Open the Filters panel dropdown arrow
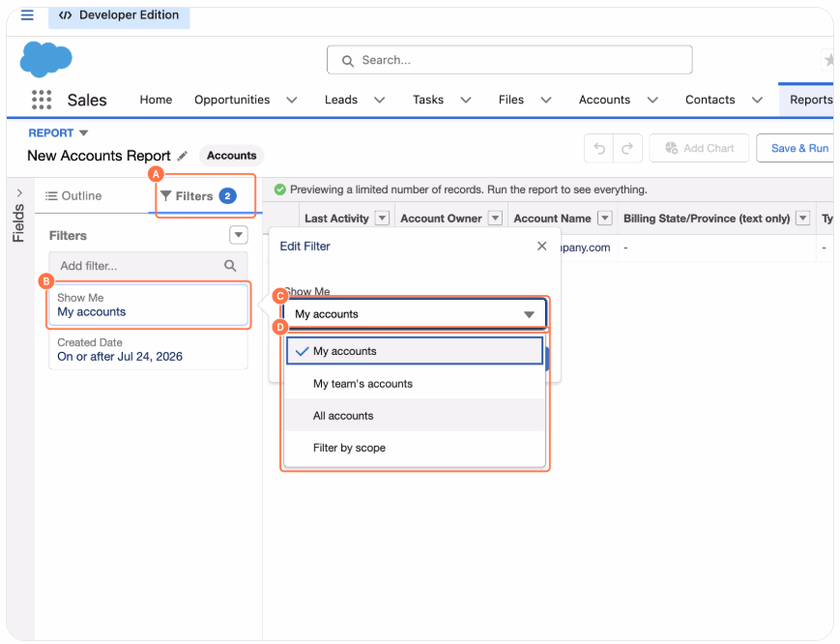Viewport: 840px width, 644px height. coord(239,235)
